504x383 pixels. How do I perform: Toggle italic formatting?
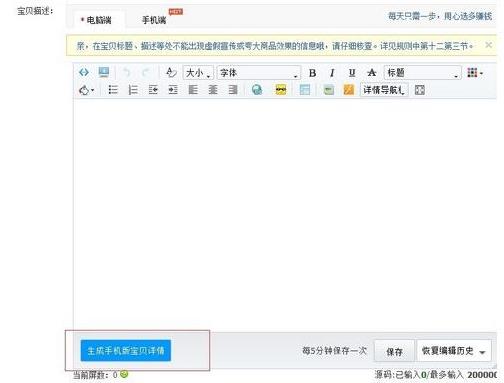click(332, 73)
